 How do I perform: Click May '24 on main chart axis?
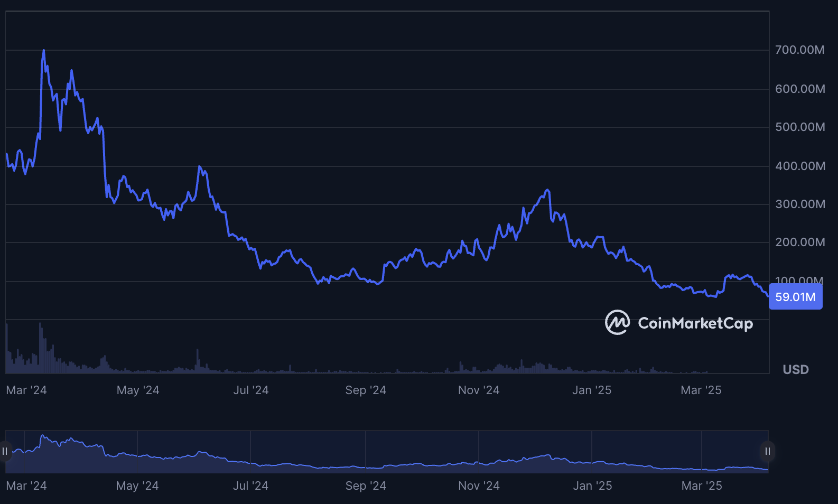[x=138, y=390]
